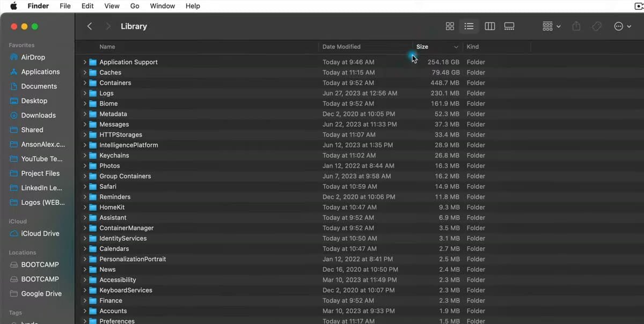
Task: Select the Accessibility folder row
Action: click(360, 280)
